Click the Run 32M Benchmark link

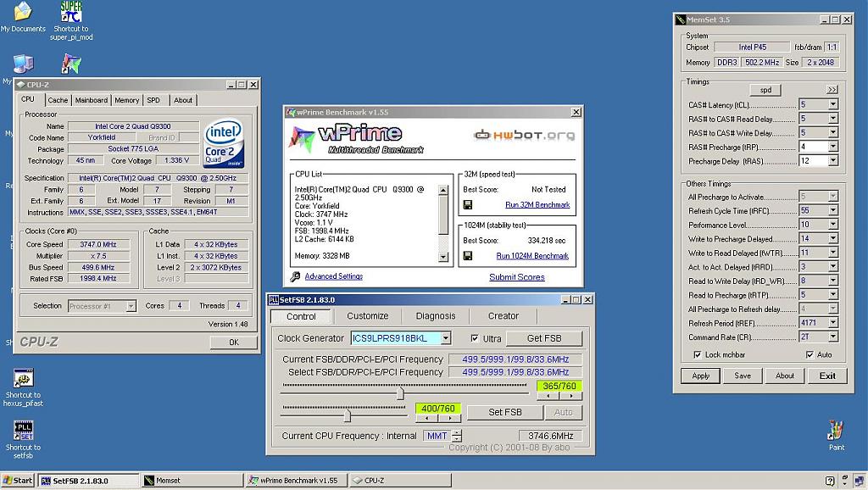tap(537, 205)
